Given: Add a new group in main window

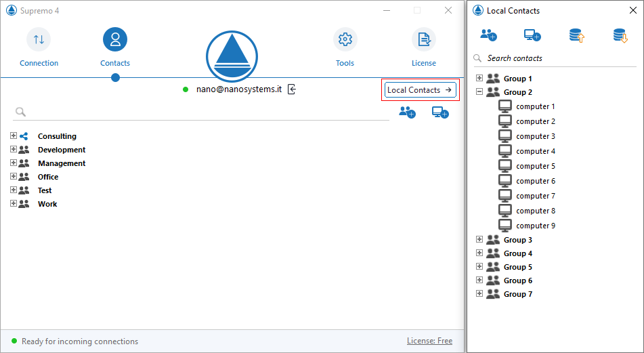Looking at the screenshot, I should coord(408,112).
